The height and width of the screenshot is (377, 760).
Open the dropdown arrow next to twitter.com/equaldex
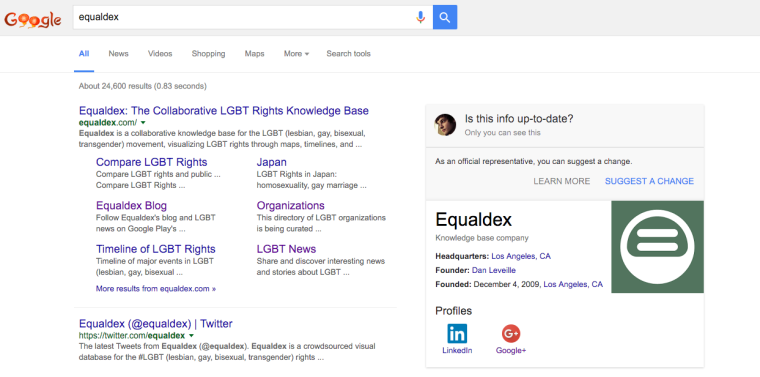pyautogui.click(x=191, y=336)
